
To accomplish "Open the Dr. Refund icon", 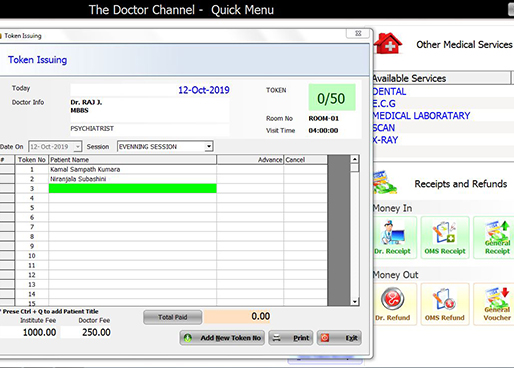I will pyautogui.click(x=394, y=304).
